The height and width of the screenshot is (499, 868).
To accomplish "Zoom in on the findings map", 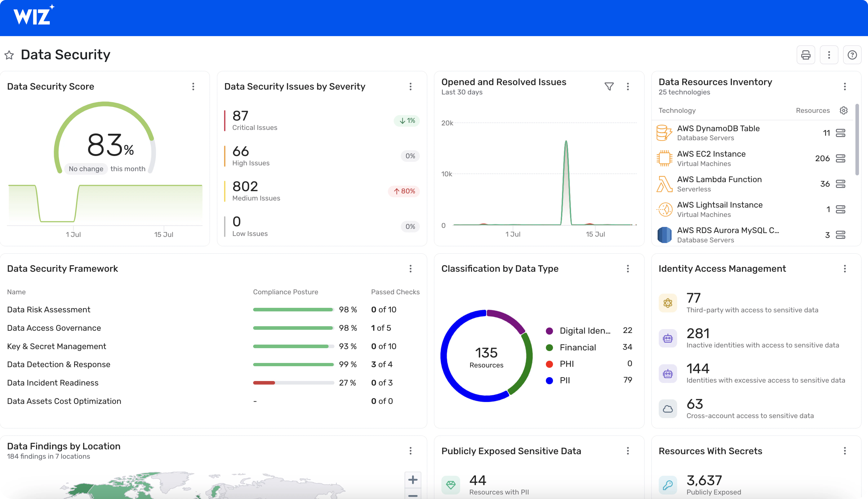I will (413, 479).
